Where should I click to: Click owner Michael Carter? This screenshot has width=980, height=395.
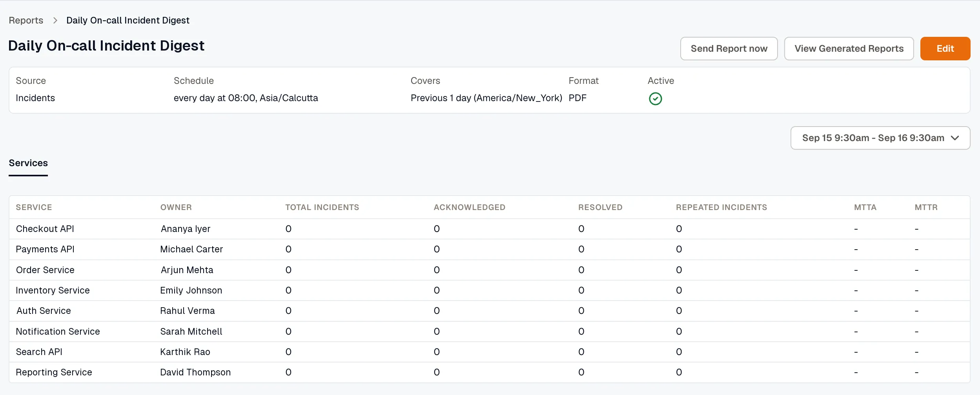tap(191, 249)
